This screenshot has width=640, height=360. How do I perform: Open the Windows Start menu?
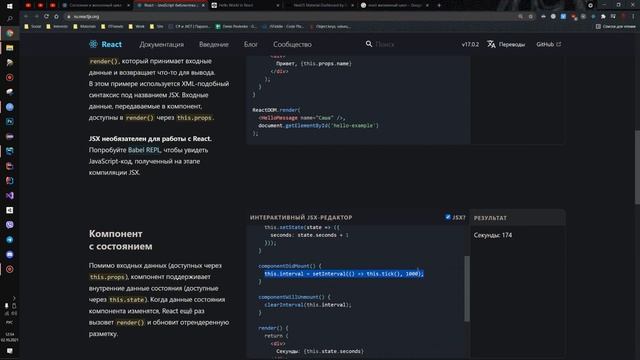[9, 6]
